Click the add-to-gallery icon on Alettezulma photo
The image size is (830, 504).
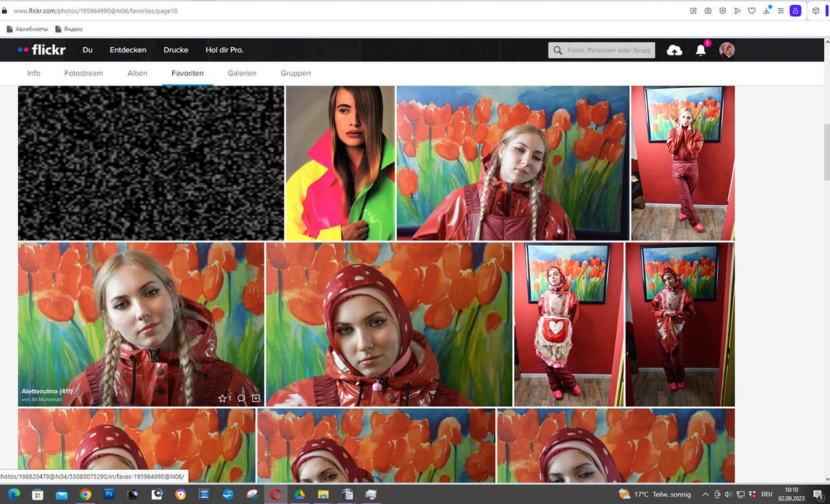coord(255,398)
